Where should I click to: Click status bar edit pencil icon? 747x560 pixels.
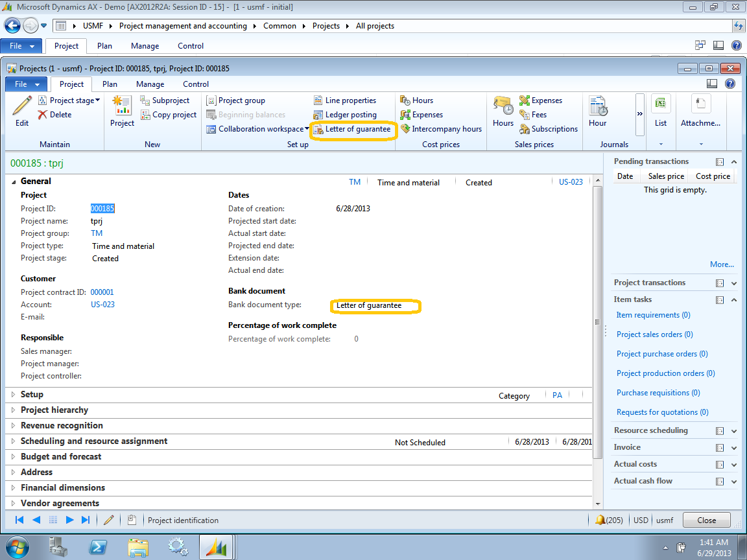tap(109, 520)
